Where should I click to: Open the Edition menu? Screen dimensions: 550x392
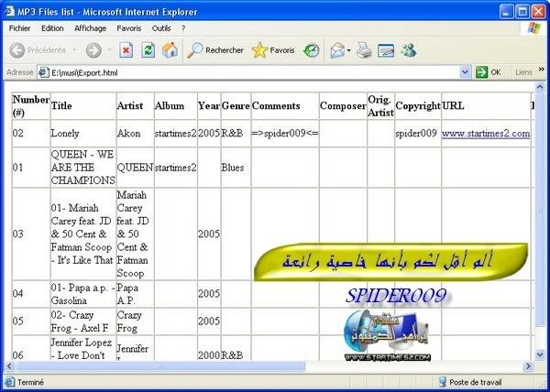52,28
